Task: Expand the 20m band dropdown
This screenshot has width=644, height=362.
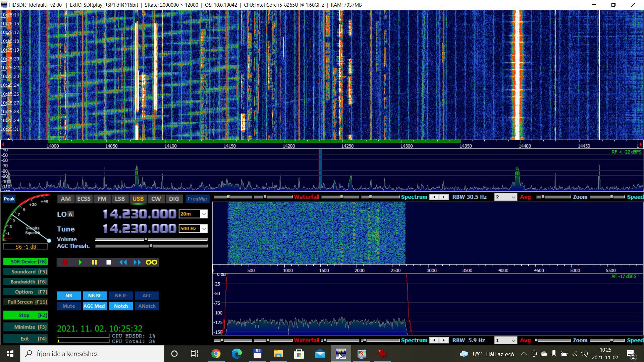Action: point(204,214)
